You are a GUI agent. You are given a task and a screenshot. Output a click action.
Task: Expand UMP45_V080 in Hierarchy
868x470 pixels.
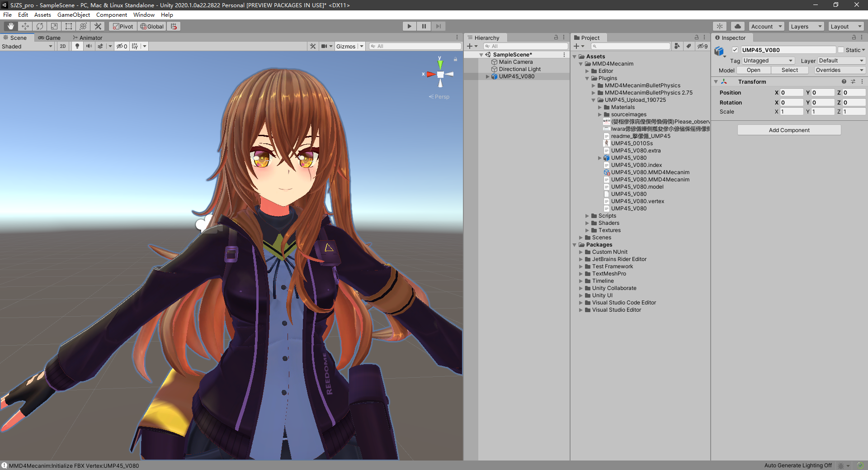(x=487, y=76)
